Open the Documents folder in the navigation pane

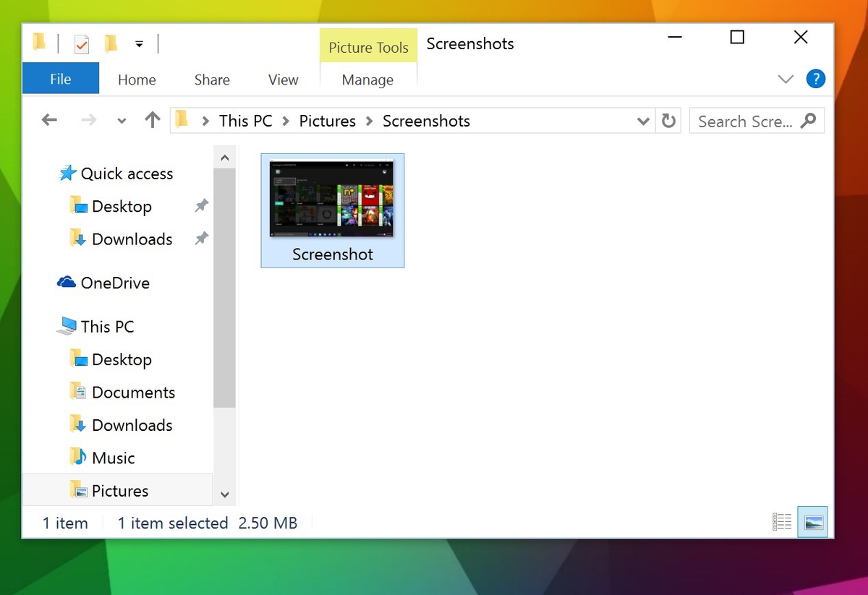tap(122, 392)
